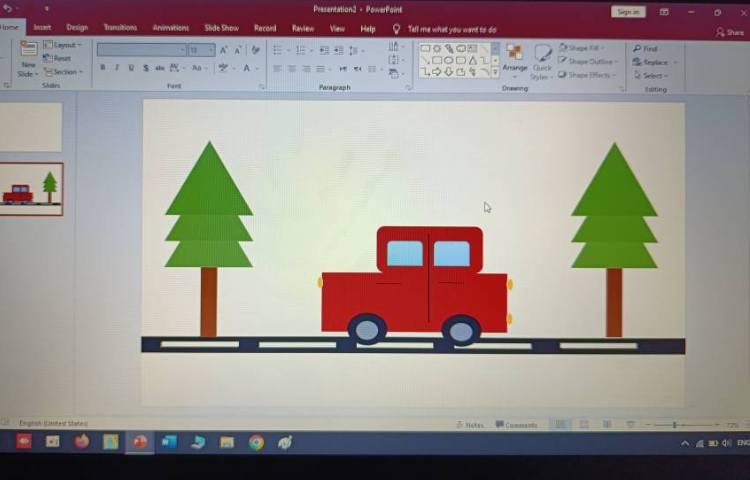Click the bullets list icon
Viewport: 750px width, 480px height.
(x=279, y=50)
